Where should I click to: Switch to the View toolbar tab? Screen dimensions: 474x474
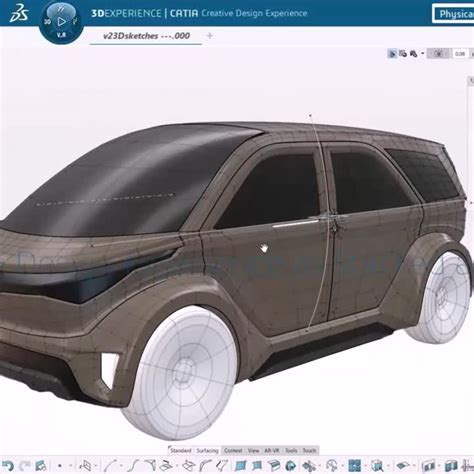[253, 450]
